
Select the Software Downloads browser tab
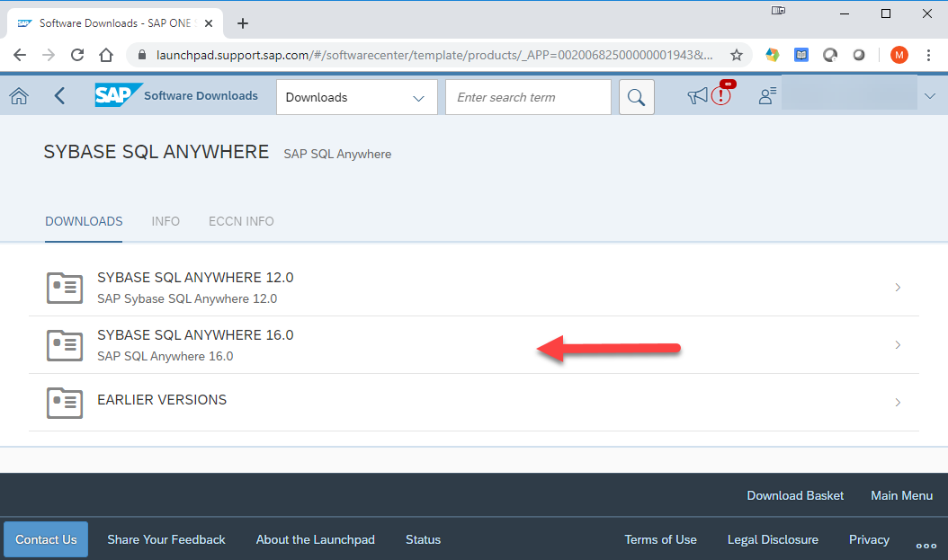tap(115, 23)
